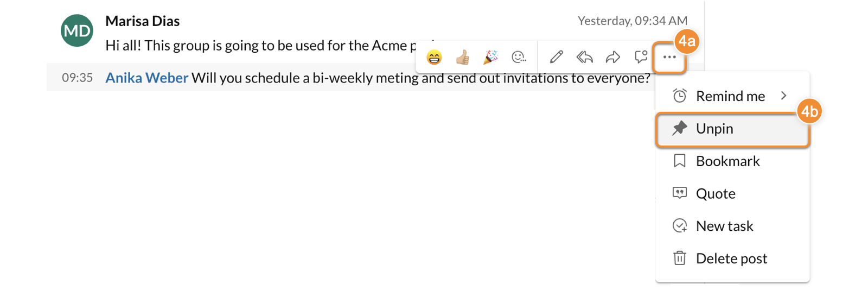Click Delete post in the menu
This screenshot has height=290, width=868.
click(732, 259)
